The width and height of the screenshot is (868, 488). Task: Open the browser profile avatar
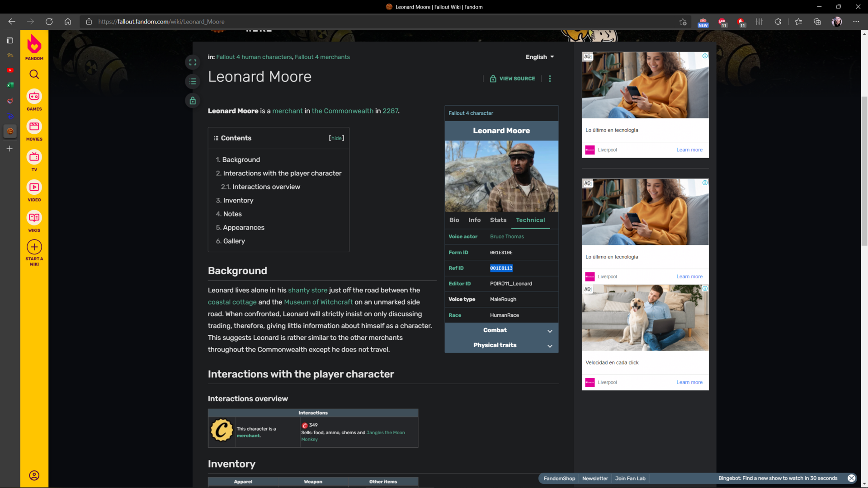coord(837,22)
